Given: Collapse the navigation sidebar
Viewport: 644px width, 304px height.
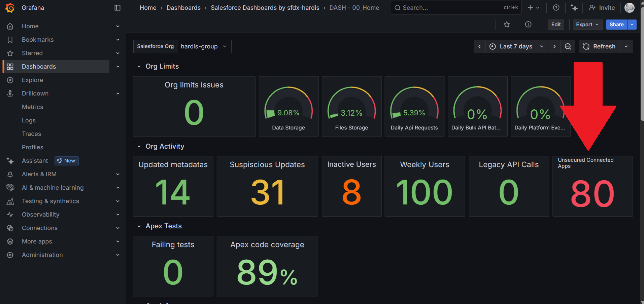Looking at the screenshot, I should point(117,7).
